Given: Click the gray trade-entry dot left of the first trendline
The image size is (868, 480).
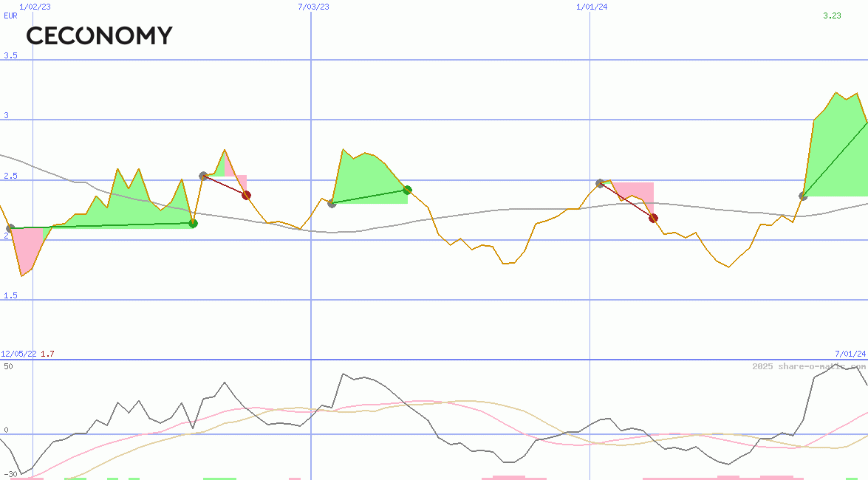Looking at the screenshot, I should tap(11, 227).
